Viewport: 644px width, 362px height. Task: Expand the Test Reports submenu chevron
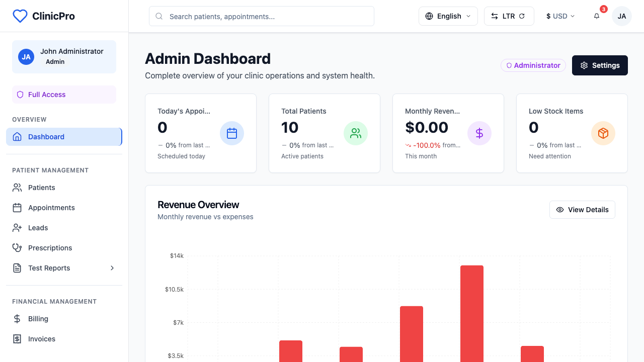tap(112, 268)
